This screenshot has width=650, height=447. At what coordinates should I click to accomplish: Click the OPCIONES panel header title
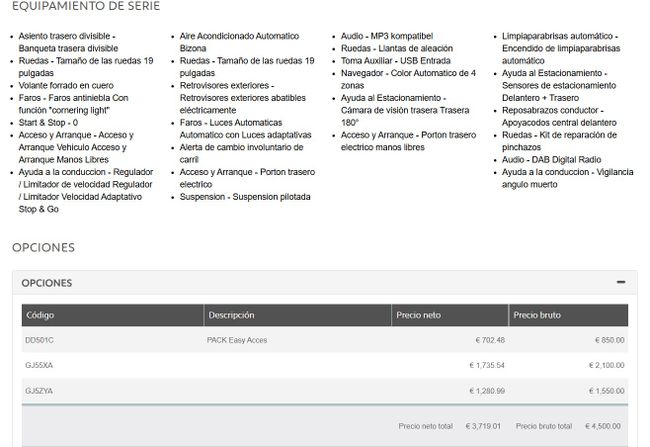(x=47, y=283)
